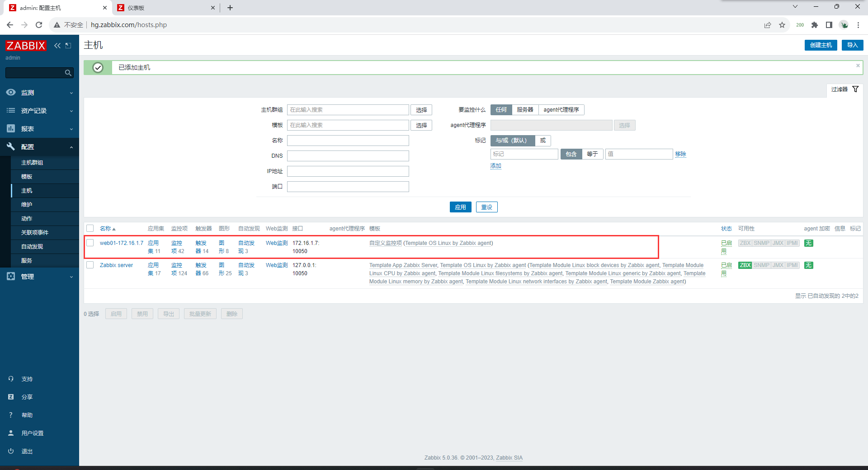Open browser side panel icon

click(x=829, y=25)
